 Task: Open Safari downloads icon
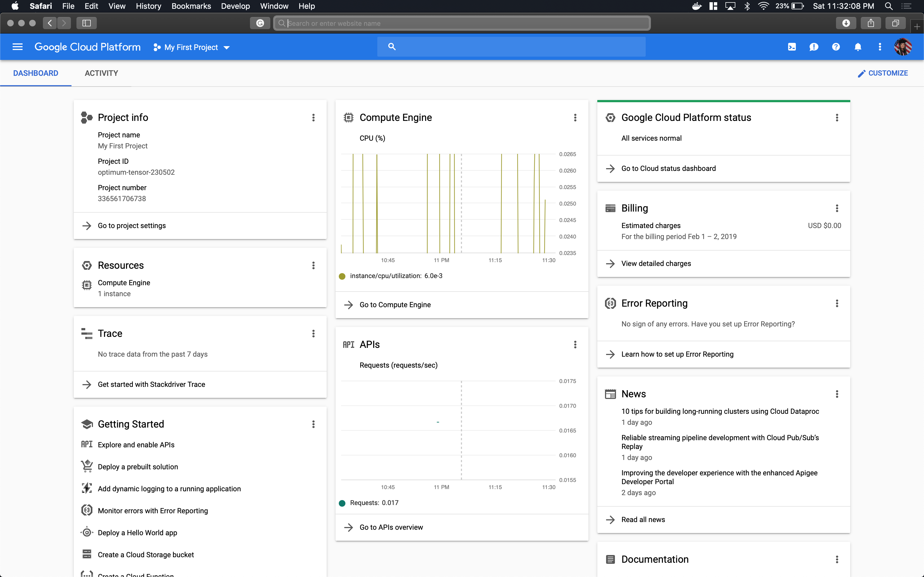click(846, 23)
